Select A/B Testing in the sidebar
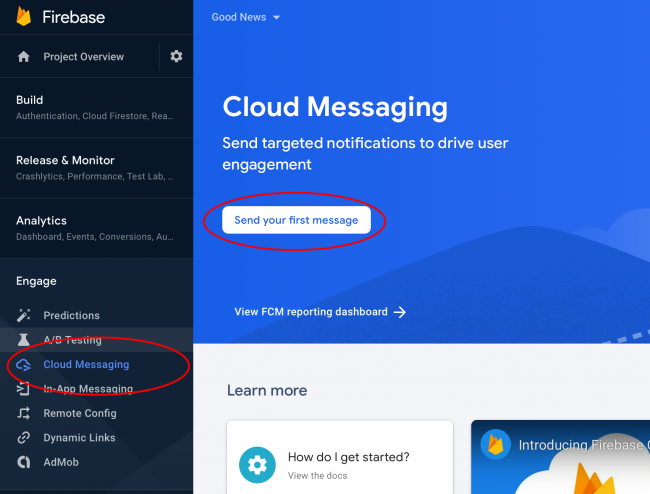Image resolution: width=650 pixels, height=494 pixels. (x=96, y=340)
